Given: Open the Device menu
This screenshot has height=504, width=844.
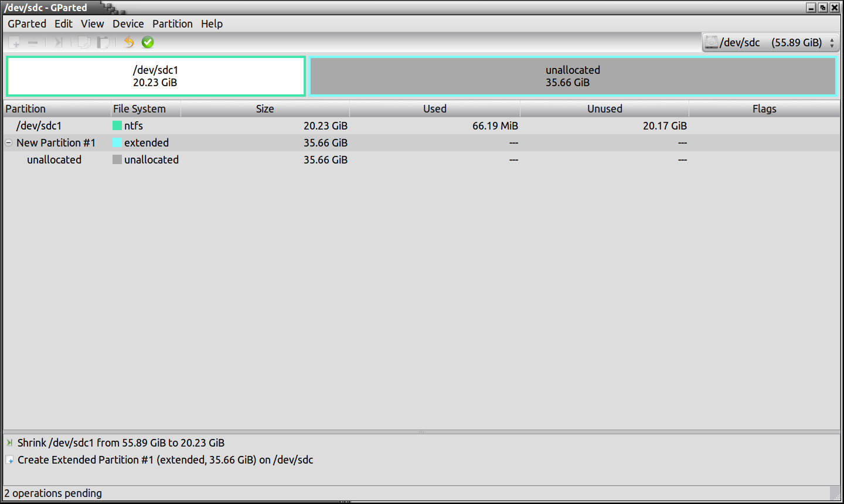Looking at the screenshot, I should click(x=128, y=24).
